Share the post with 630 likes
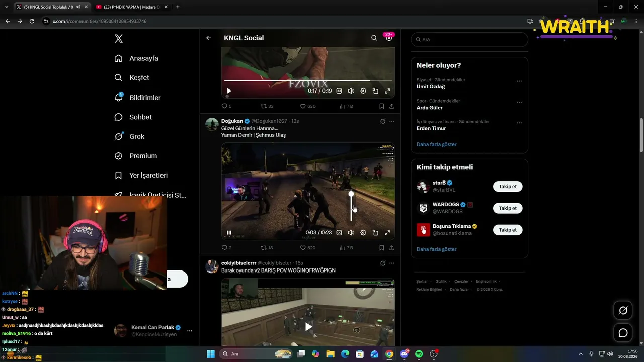The width and height of the screenshot is (644, 362). [x=392, y=106]
